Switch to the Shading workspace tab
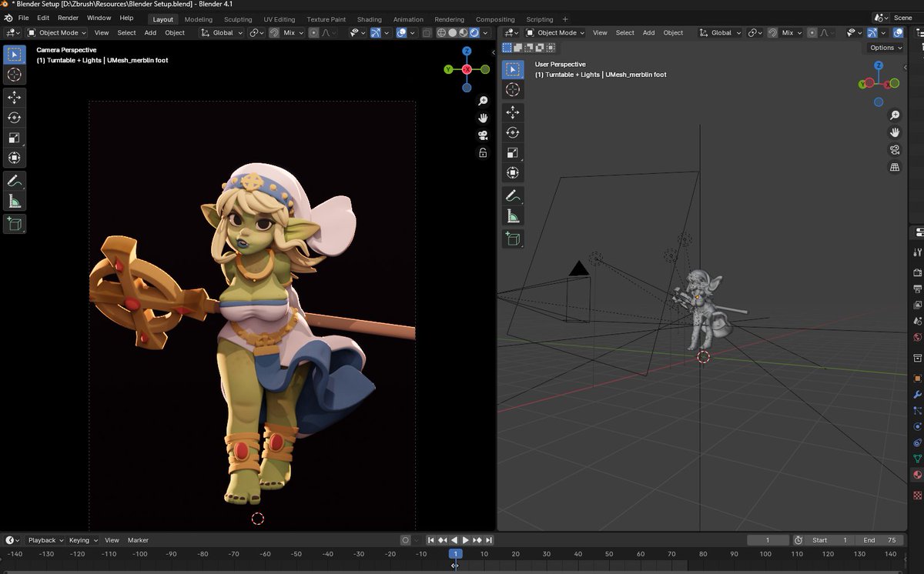This screenshot has width=924, height=574. tap(369, 19)
